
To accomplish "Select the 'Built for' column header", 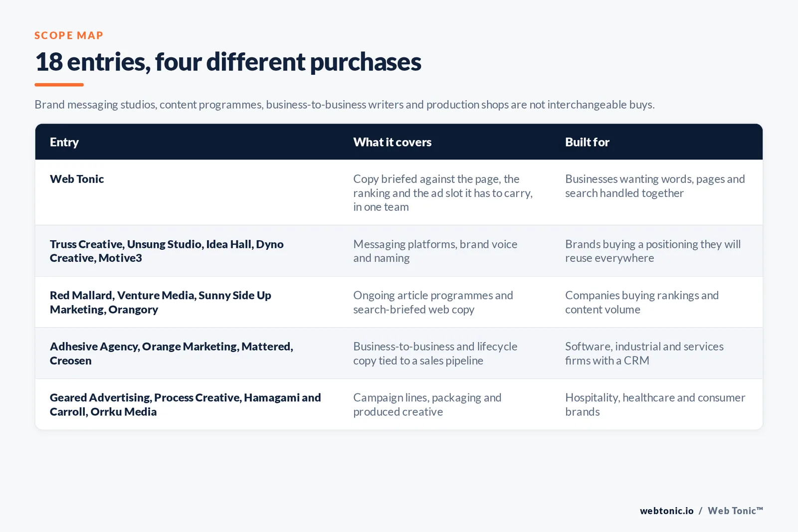I will (587, 142).
